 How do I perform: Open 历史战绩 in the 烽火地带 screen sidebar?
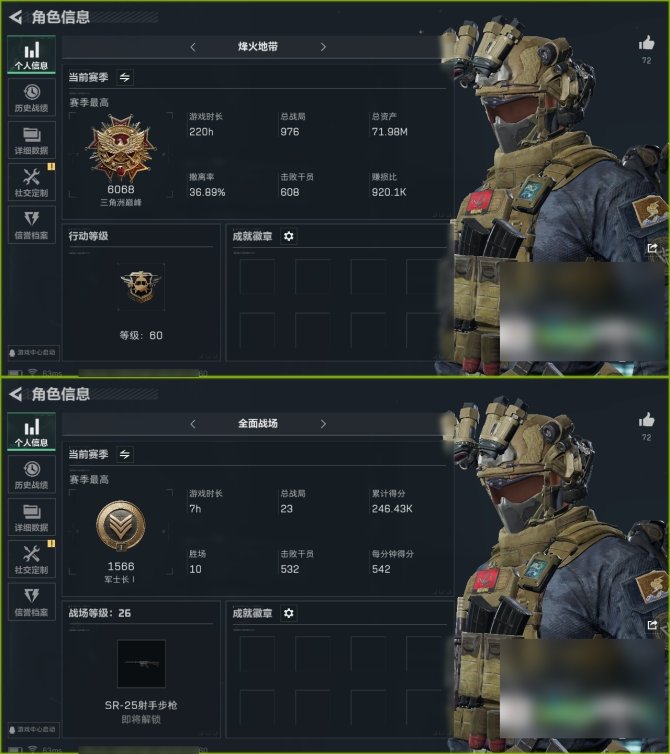[x=31, y=98]
